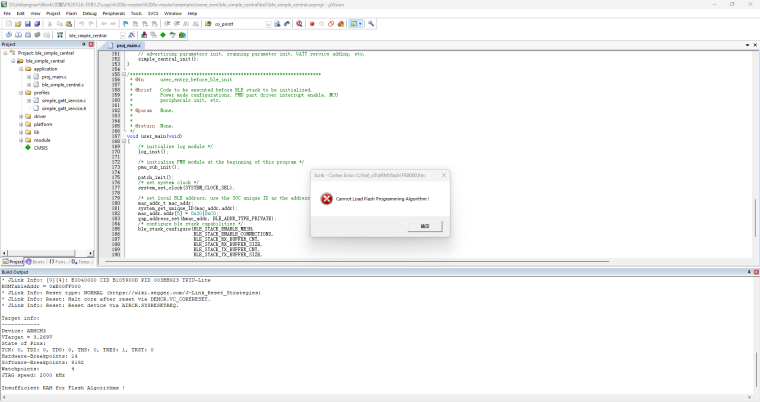This screenshot has height=402, width=760.
Task: Click the Kill all breakpoints icon
Action: tap(341, 24)
